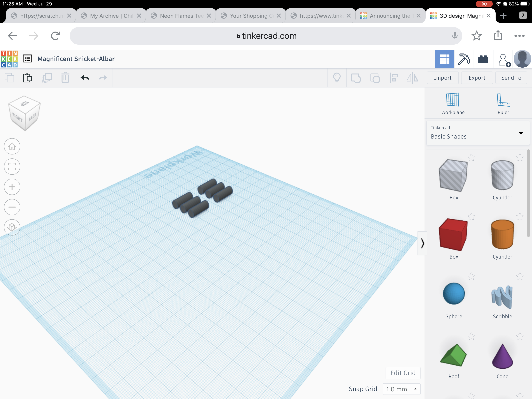Click the Mirror tool icon
532x399 pixels.
(x=412, y=78)
